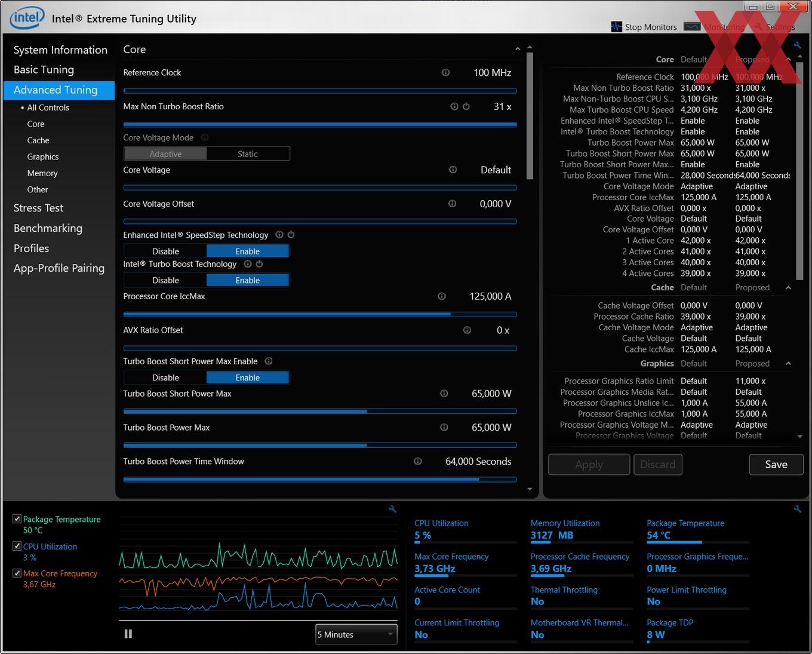Uncheck Package Temperature monitor
Viewport: 812px width, 654px height.
click(17, 519)
